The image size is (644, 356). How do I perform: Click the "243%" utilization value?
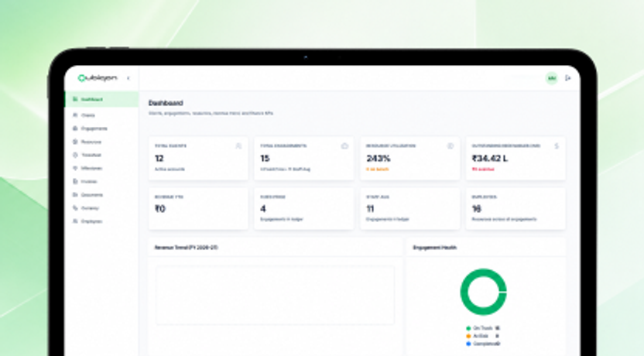(x=379, y=159)
